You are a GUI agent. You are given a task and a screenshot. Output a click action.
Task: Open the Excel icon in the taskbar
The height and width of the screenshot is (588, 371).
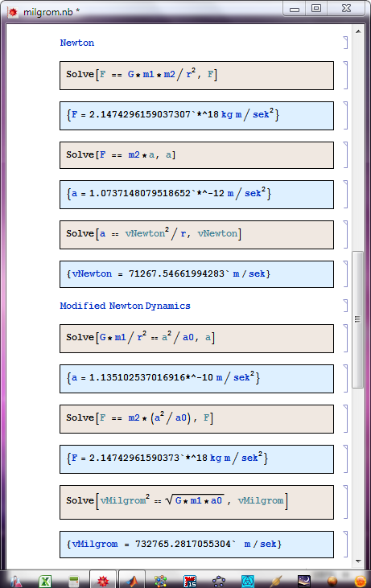click(x=45, y=581)
